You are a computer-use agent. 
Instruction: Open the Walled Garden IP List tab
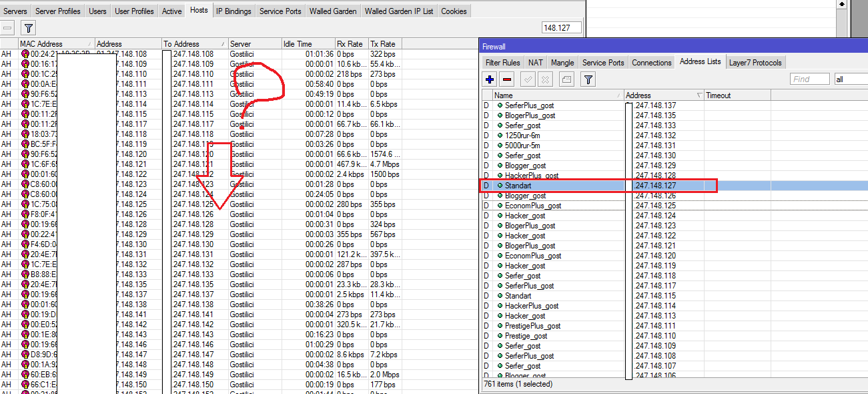tap(399, 11)
